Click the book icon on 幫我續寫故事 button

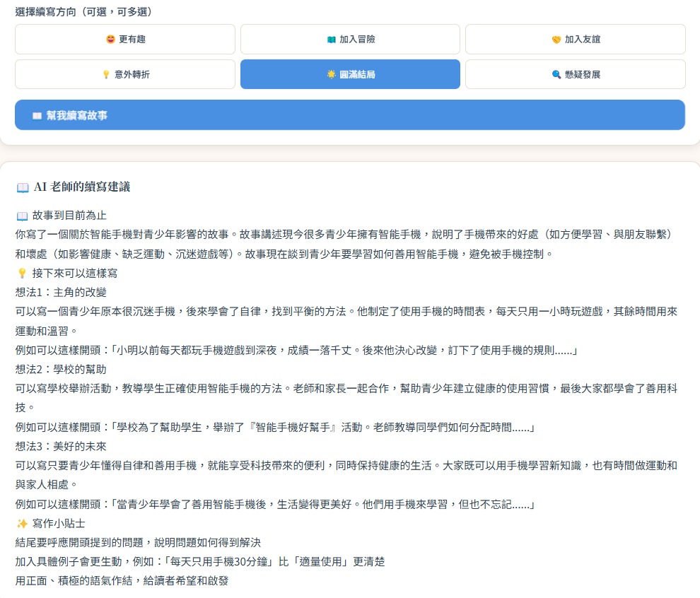tap(37, 116)
